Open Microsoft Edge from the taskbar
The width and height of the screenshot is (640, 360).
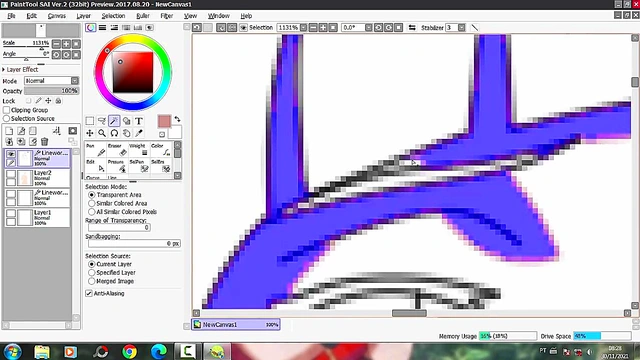tap(159, 351)
